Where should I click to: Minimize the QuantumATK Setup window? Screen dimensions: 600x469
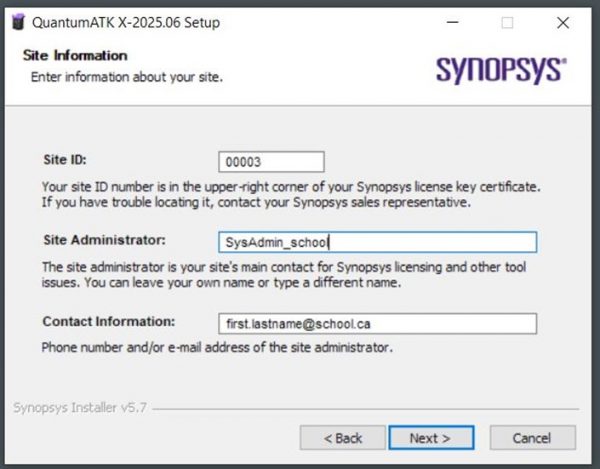point(453,22)
